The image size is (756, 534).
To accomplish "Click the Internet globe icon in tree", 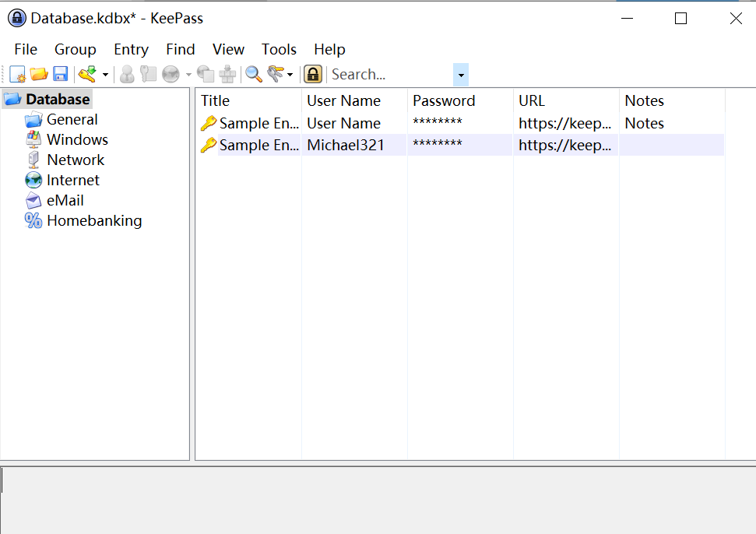I will 33,181.
